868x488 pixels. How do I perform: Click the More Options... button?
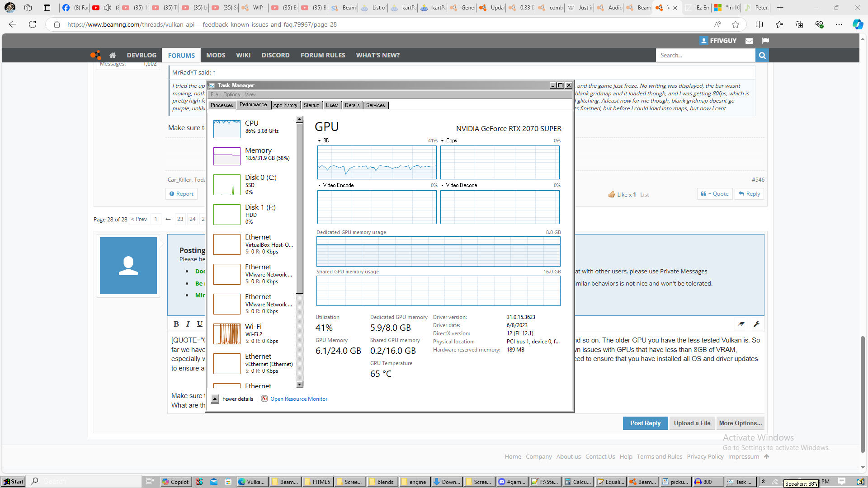[740, 423]
